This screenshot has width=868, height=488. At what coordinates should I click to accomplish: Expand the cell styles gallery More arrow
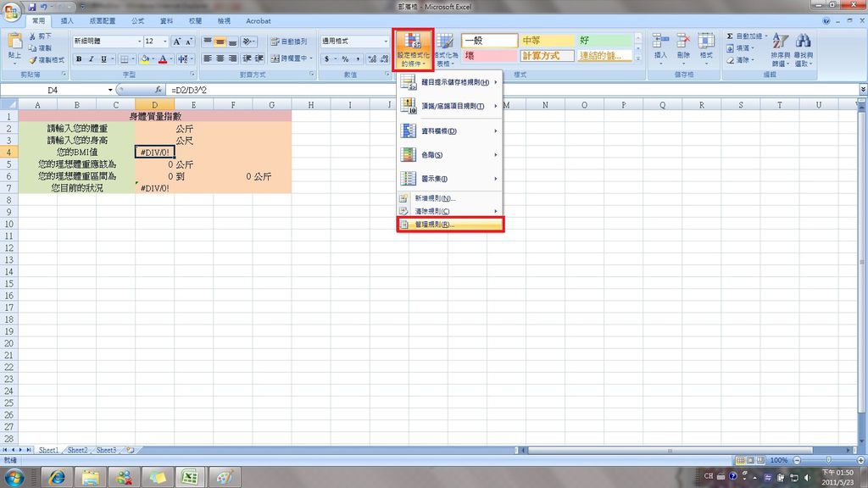click(x=637, y=58)
